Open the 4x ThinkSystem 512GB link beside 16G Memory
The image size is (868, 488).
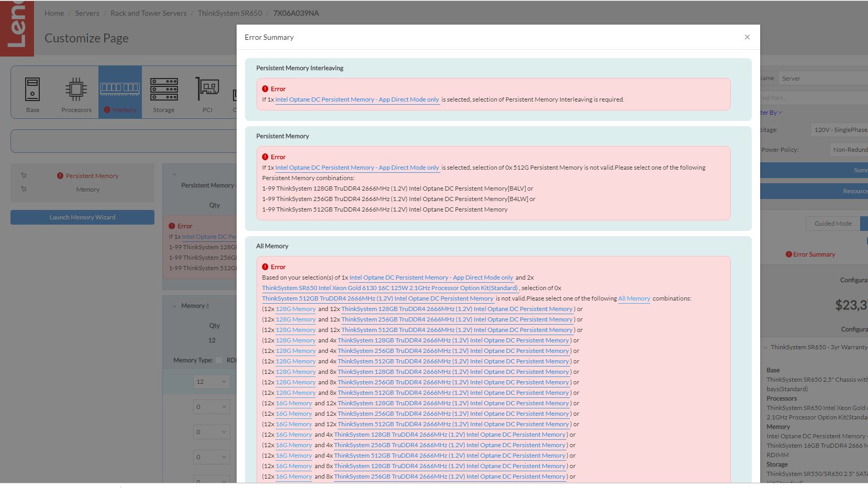[450, 456]
